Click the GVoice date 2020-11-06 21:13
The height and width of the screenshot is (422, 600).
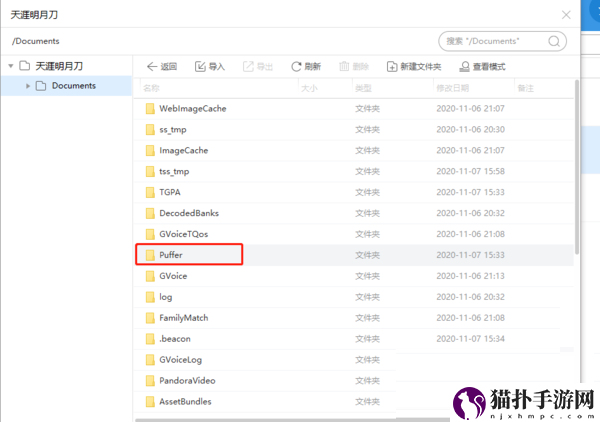click(470, 276)
